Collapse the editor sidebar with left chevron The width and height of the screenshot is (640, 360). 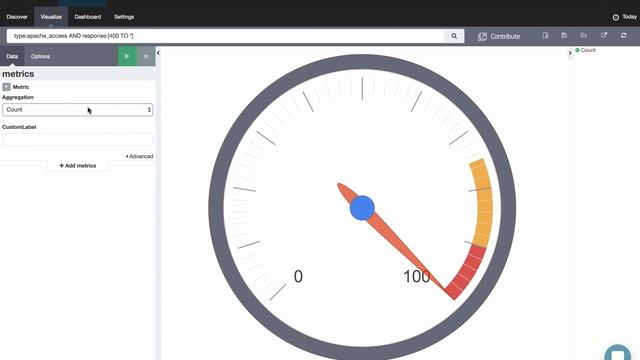tap(158, 53)
